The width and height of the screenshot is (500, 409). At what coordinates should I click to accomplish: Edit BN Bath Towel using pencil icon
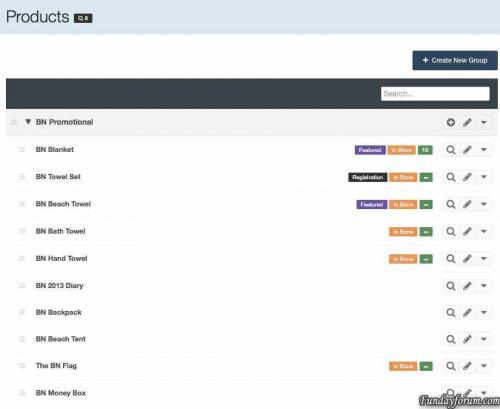point(467,231)
